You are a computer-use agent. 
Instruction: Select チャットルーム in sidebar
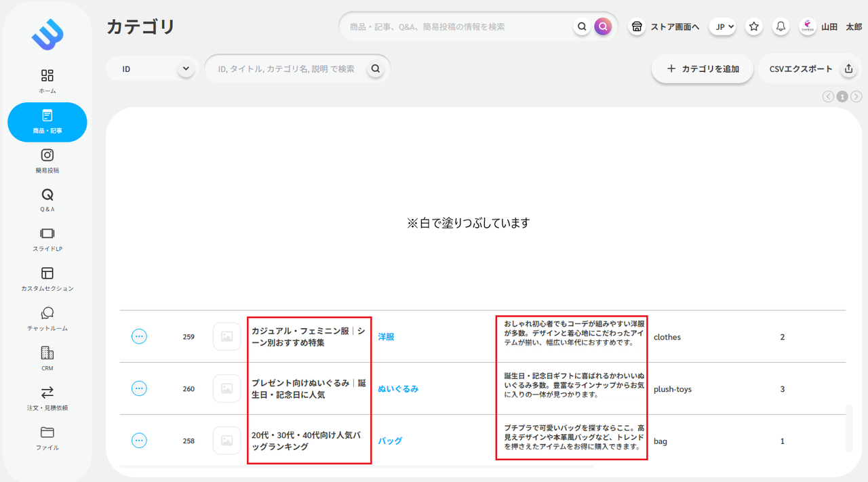pos(47,319)
